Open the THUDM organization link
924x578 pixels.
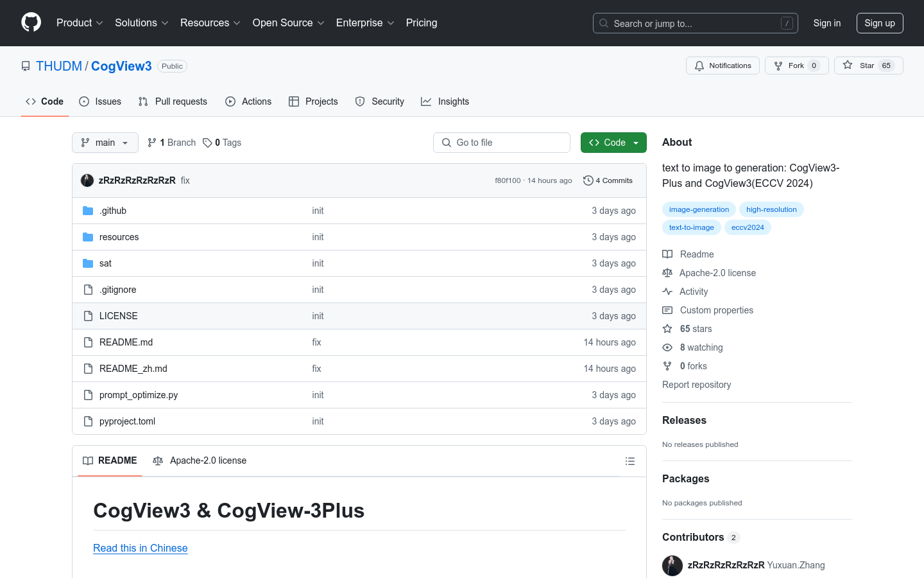click(59, 66)
